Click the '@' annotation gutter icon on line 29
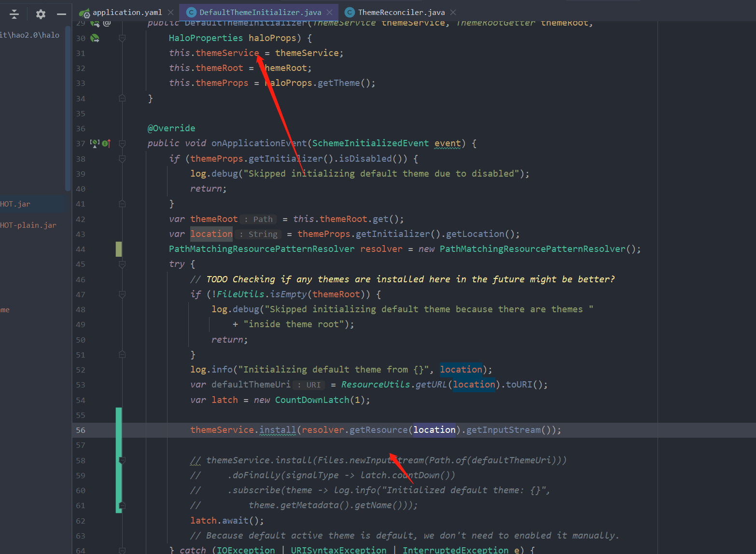This screenshot has width=756, height=554. pyautogui.click(x=107, y=23)
